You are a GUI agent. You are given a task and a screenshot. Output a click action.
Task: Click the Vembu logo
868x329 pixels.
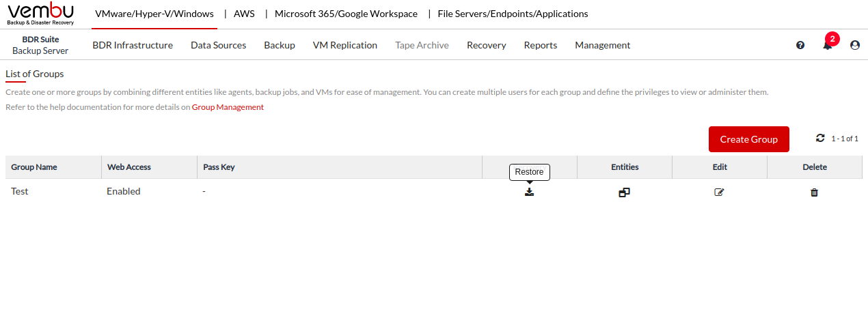point(41,14)
